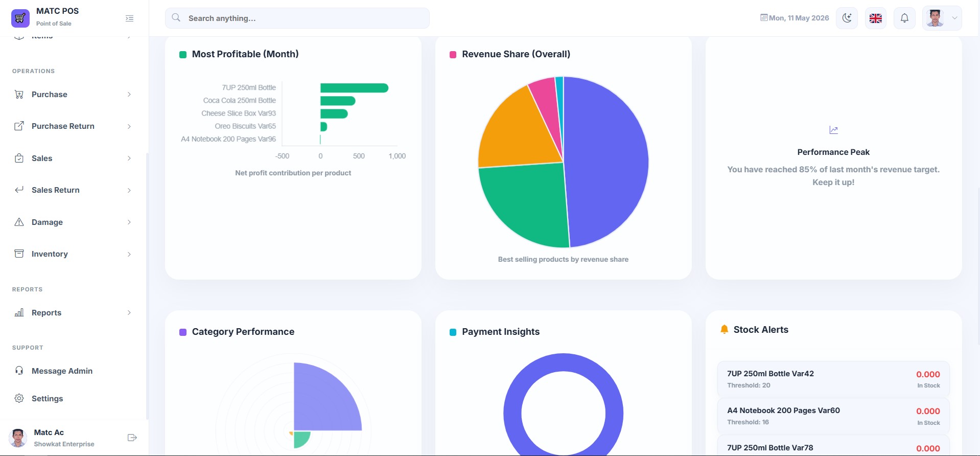980x456 pixels.
Task: Open the 7UP 250ml Bottle Var42 alert
Action: [x=833, y=379]
